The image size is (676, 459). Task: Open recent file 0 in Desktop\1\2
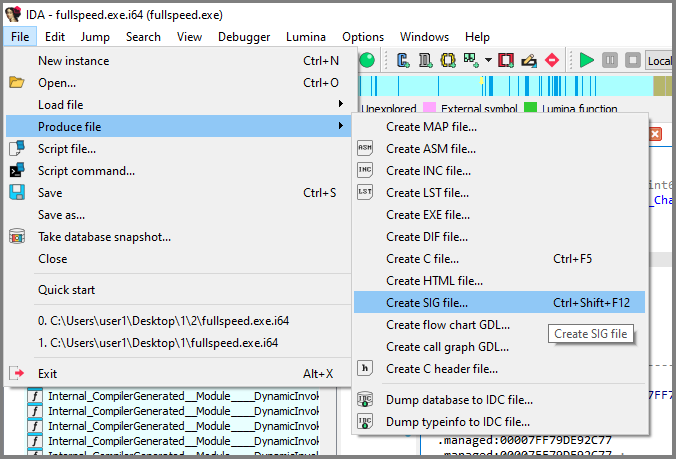pyautogui.click(x=178, y=321)
